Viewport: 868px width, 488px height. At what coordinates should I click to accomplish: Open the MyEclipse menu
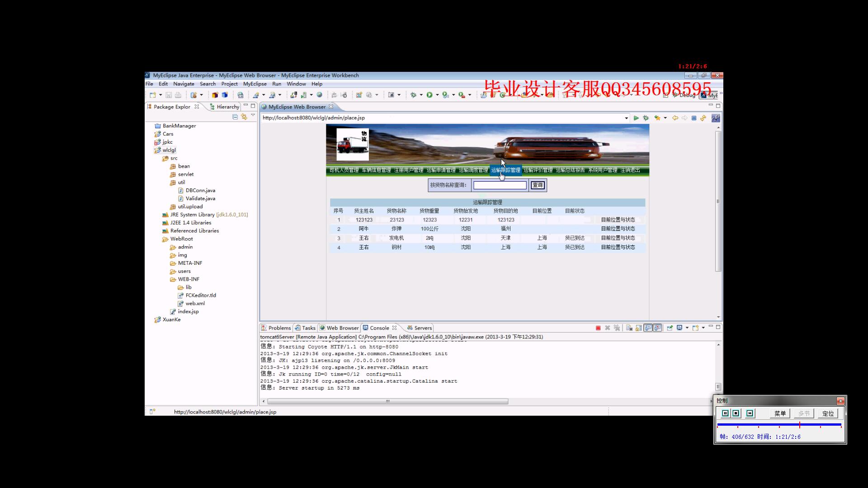pyautogui.click(x=255, y=84)
